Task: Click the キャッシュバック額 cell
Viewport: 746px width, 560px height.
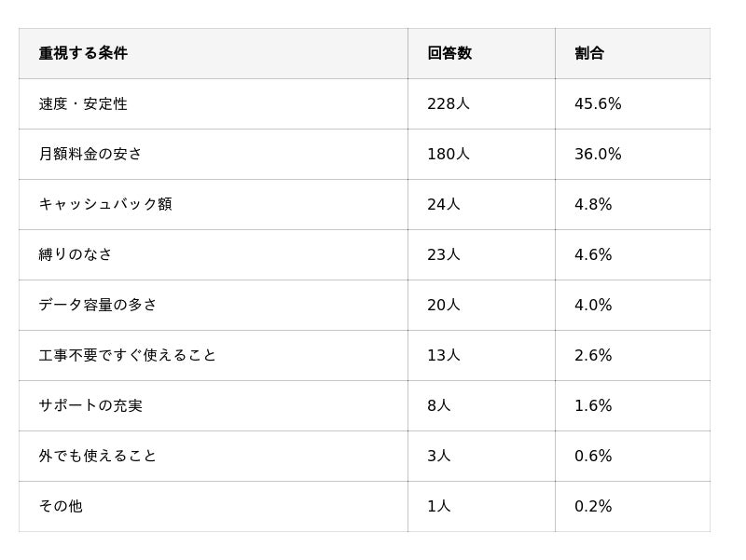Action: click(x=105, y=204)
